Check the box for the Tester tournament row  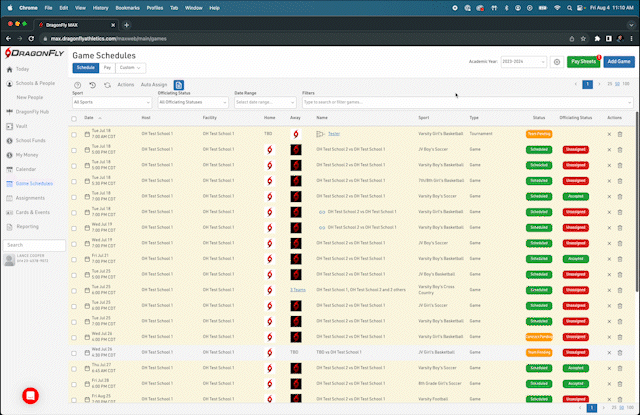point(74,133)
